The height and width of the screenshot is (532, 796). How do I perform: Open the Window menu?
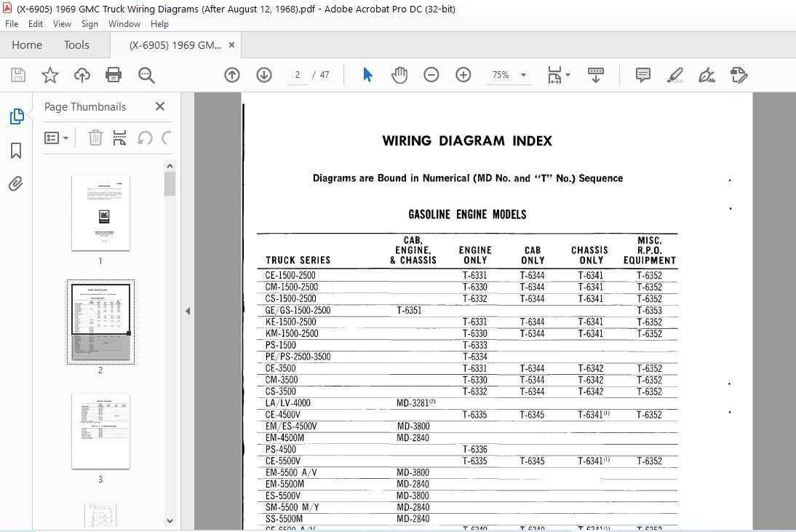tap(124, 24)
